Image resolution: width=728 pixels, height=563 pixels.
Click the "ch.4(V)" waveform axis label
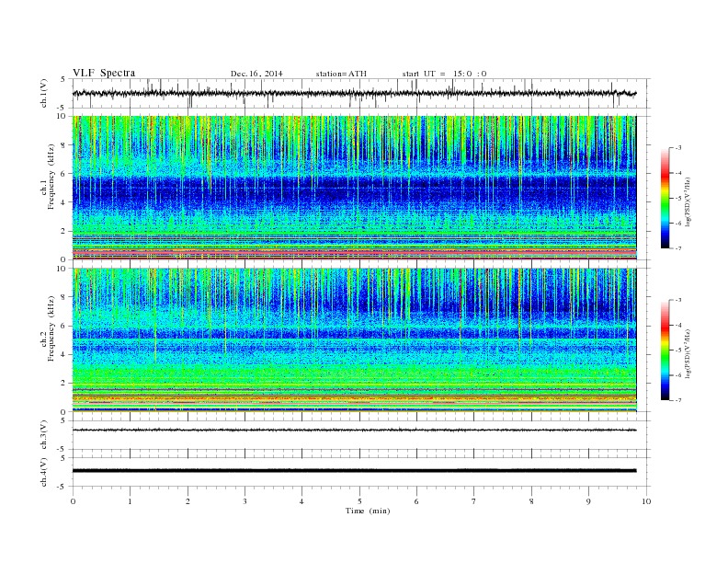(44, 472)
